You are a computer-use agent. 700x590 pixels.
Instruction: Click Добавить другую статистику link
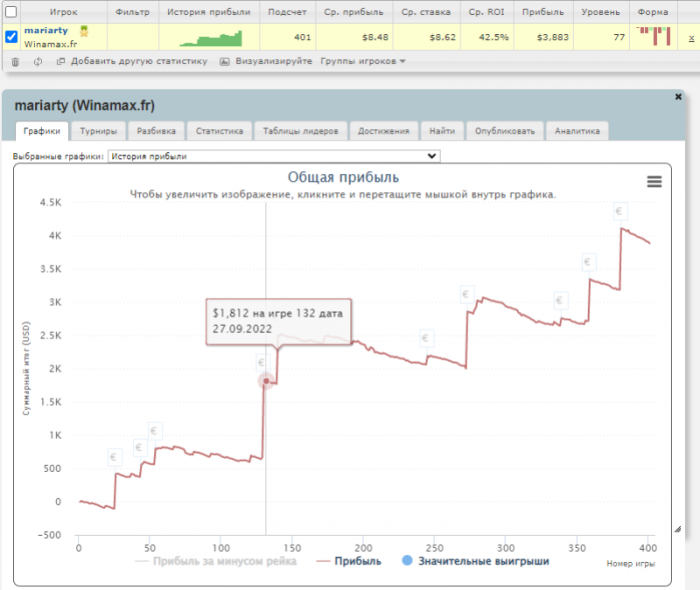[x=139, y=61]
